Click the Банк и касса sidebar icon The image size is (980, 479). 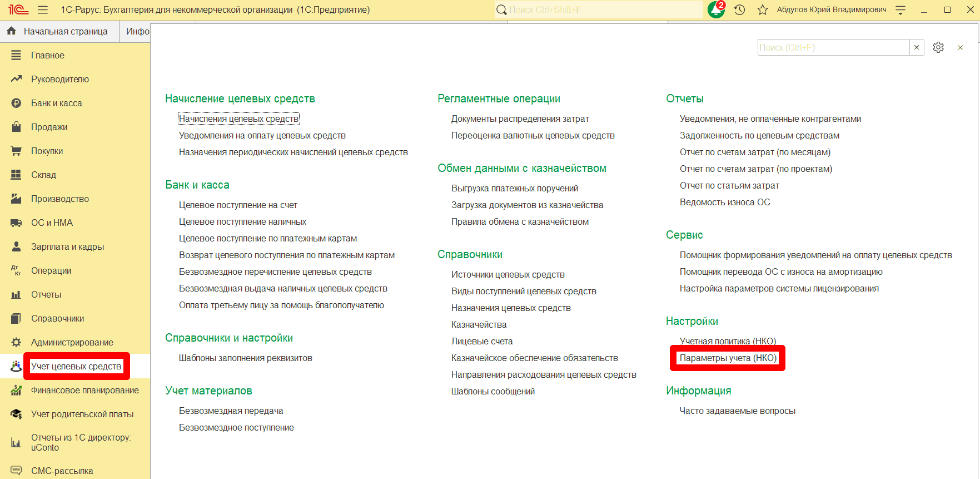[x=16, y=103]
